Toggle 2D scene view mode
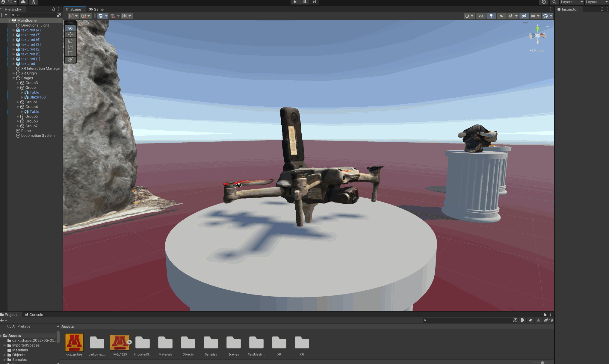 [x=480, y=16]
